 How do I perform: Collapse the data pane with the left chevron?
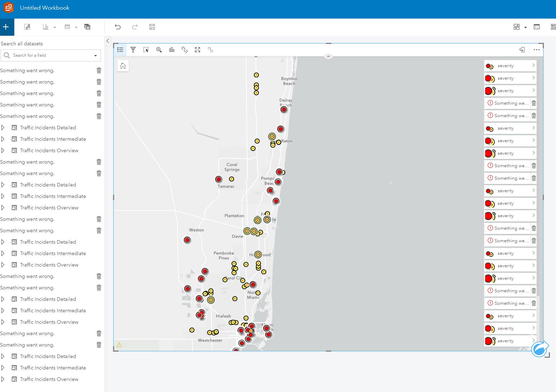coord(108,41)
